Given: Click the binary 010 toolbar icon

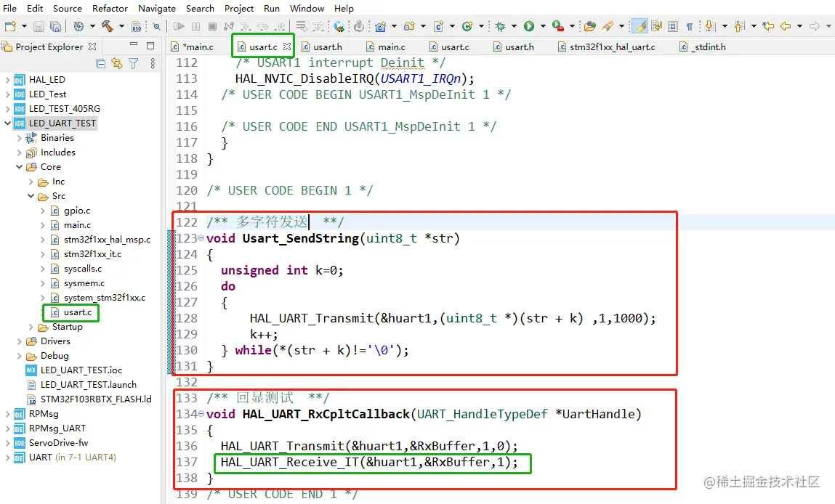Looking at the screenshot, I should click(x=137, y=26).
